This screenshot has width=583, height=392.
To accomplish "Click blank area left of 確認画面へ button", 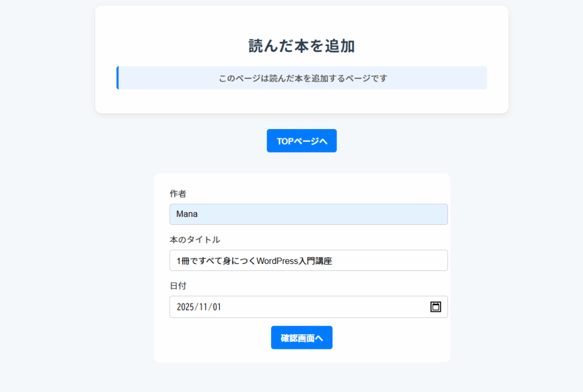I will 216,338.
